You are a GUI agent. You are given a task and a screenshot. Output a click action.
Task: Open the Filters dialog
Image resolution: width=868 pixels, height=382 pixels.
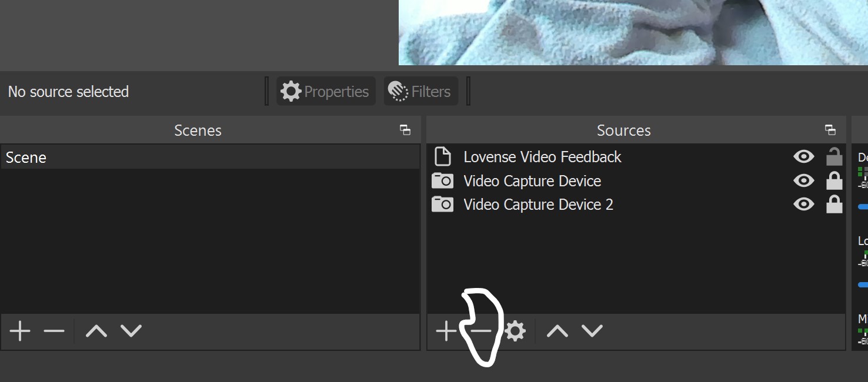tap(420, 92)
